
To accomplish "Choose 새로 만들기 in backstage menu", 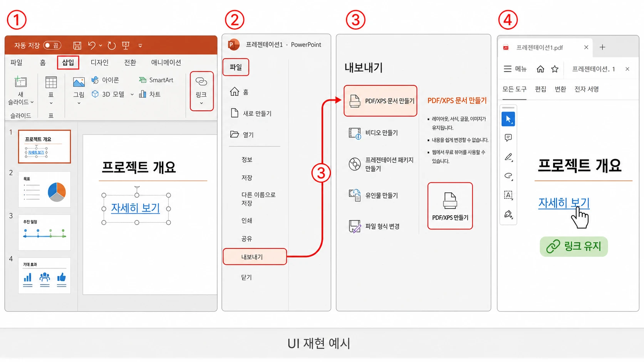I will 251,113.
